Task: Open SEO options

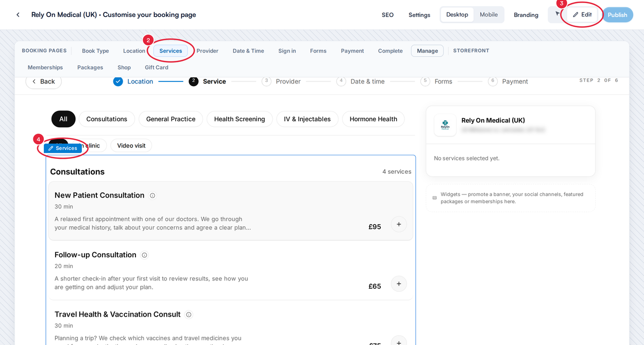Action: (x=387, y=14)
